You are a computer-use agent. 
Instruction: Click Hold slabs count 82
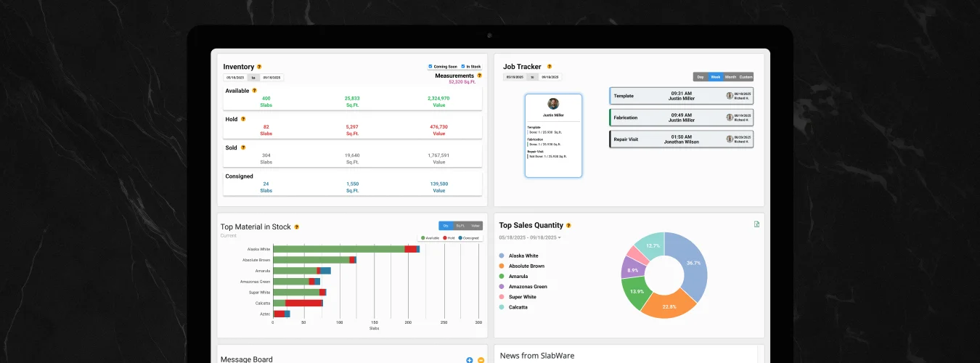[266, 126]
